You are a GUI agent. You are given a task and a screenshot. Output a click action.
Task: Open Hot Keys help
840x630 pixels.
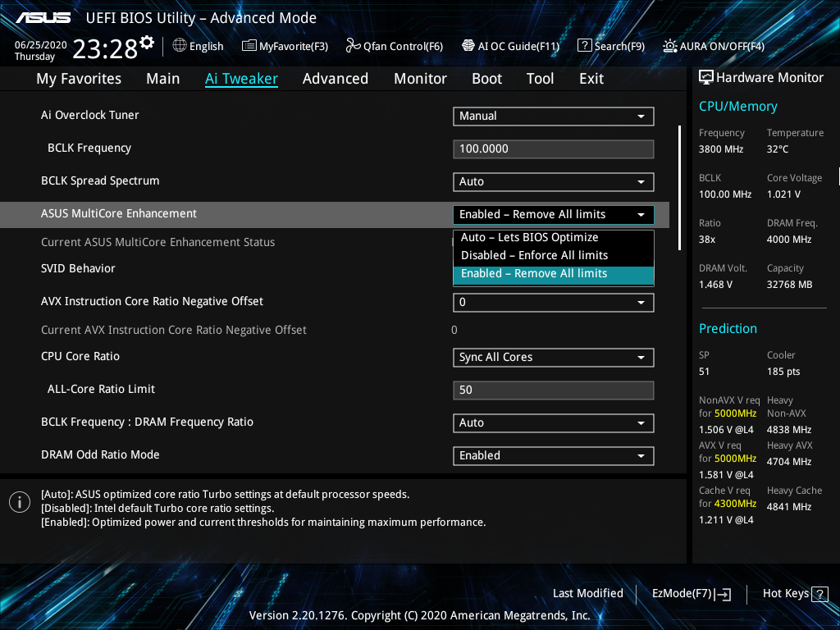click(x=785, y=594)
